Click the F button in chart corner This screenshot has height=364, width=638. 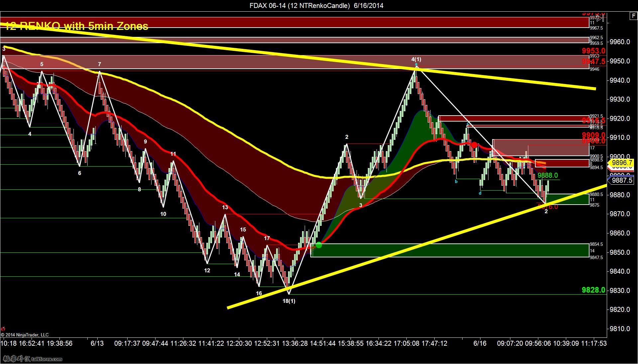633,16
